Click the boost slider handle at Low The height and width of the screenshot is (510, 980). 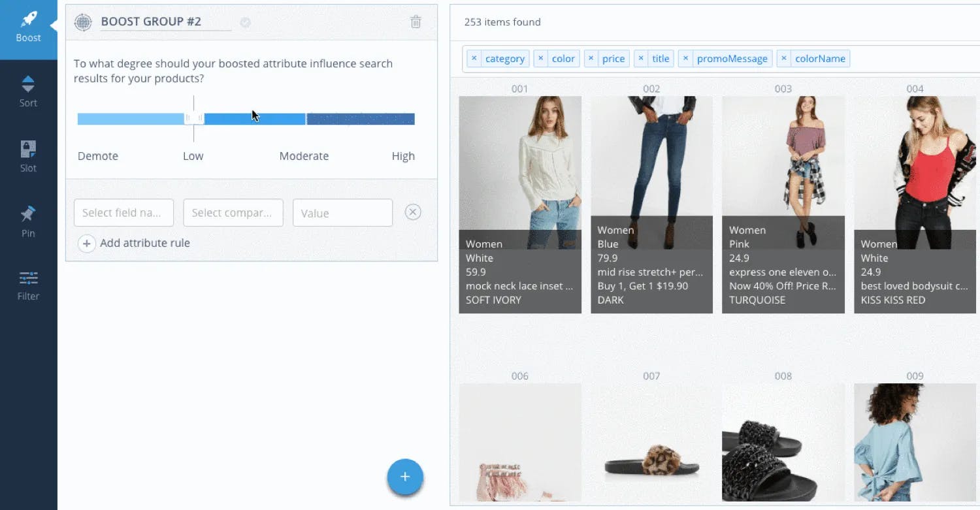pos(194,118)
